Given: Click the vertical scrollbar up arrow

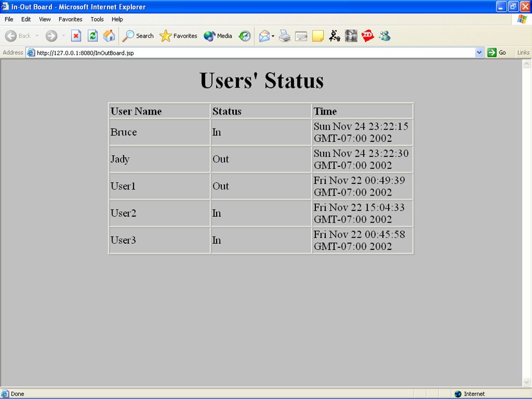Looking at the screenshot, I should (x=526, y=63).
